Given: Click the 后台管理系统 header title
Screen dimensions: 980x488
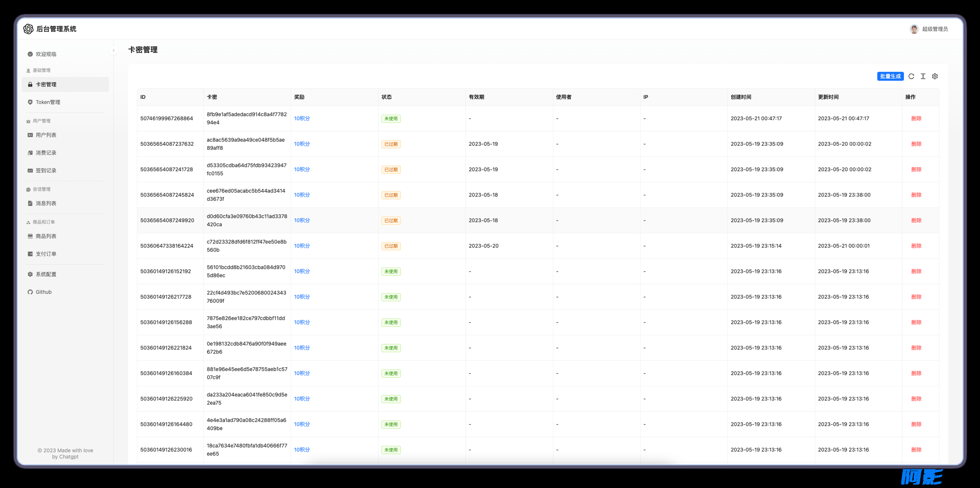Looking at the screenshot, I should pos(56,29).
